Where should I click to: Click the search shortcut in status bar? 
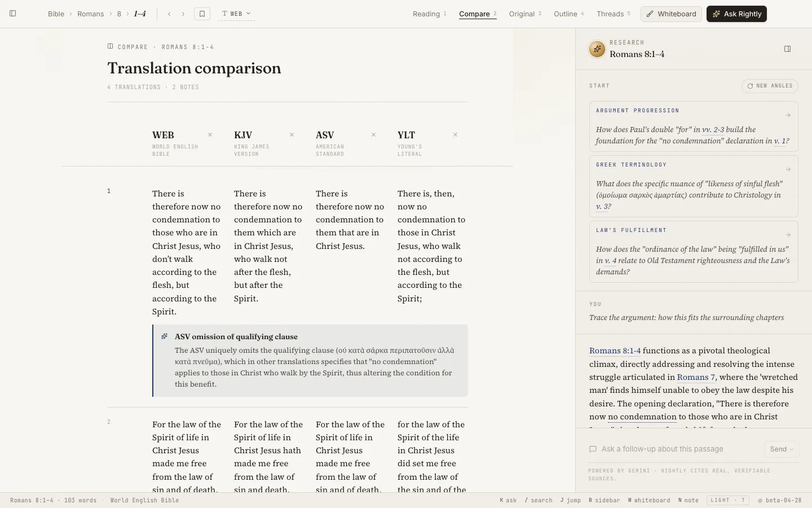pyautogui.click(x=539, y=500)
